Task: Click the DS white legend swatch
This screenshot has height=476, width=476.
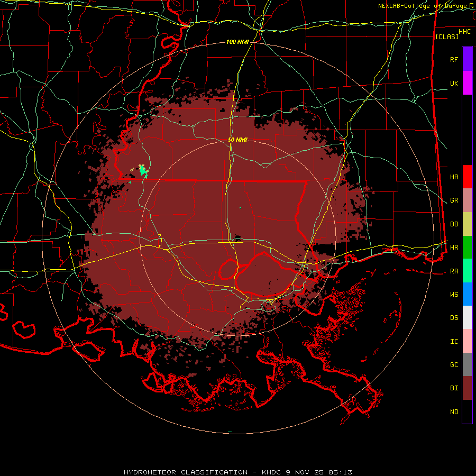Action: pyautogui.click(x=467, y=317)
